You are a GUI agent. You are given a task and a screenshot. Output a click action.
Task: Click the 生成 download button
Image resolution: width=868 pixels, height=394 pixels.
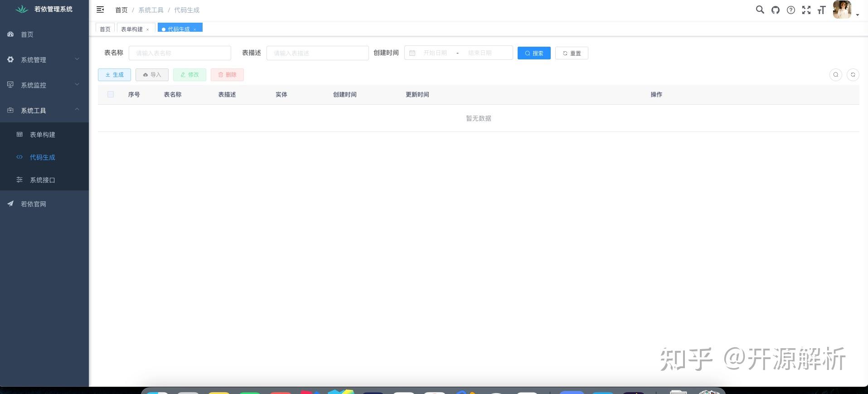point(114,75)
